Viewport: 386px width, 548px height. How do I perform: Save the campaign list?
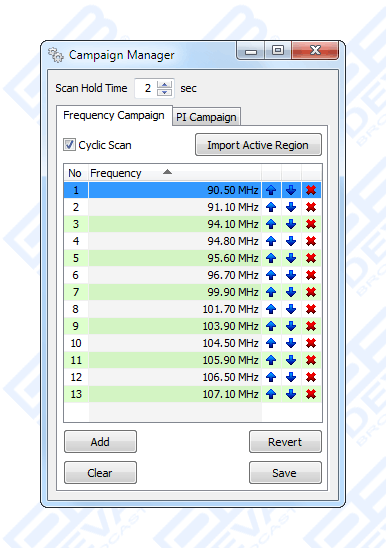pos(285,473)
